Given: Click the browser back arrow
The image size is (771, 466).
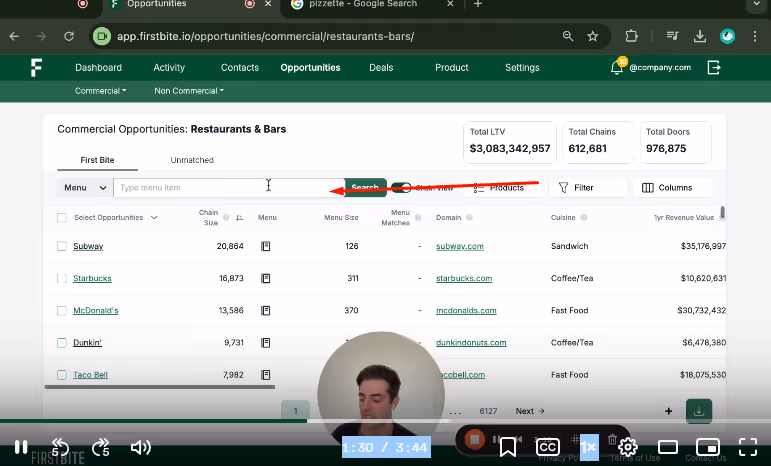Looking at the screenshot, I should 14,36.
